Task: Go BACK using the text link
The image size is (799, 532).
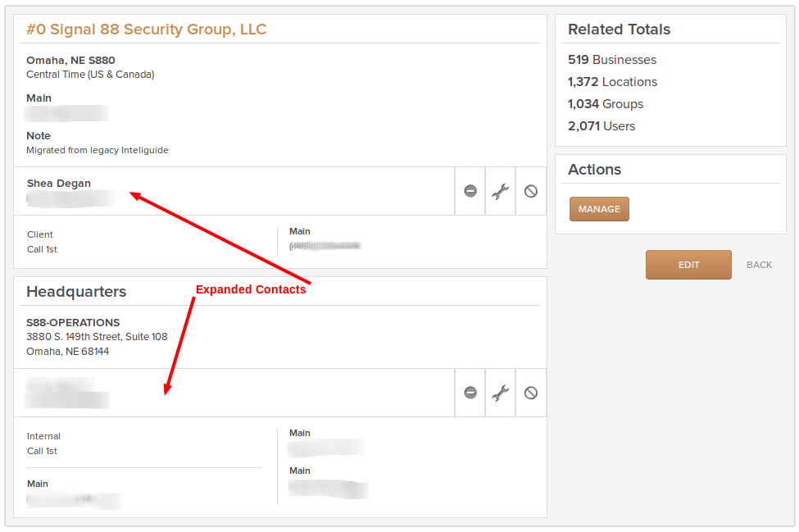Action: [x=759, y=265]
